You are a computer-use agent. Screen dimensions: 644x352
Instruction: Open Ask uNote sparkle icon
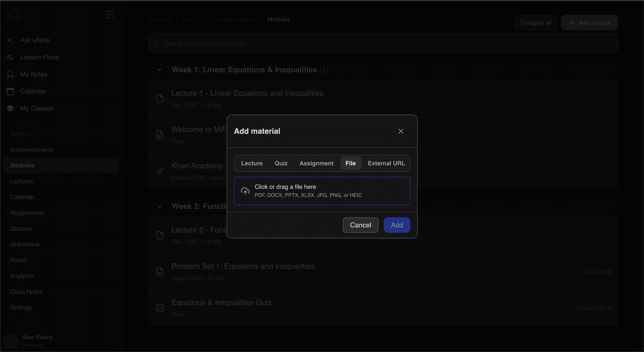point(10,40)
